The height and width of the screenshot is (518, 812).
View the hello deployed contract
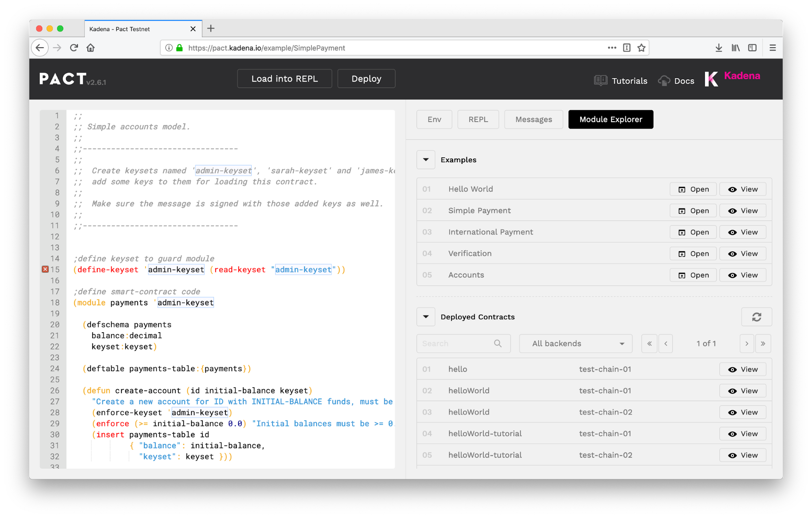point(743,369)
